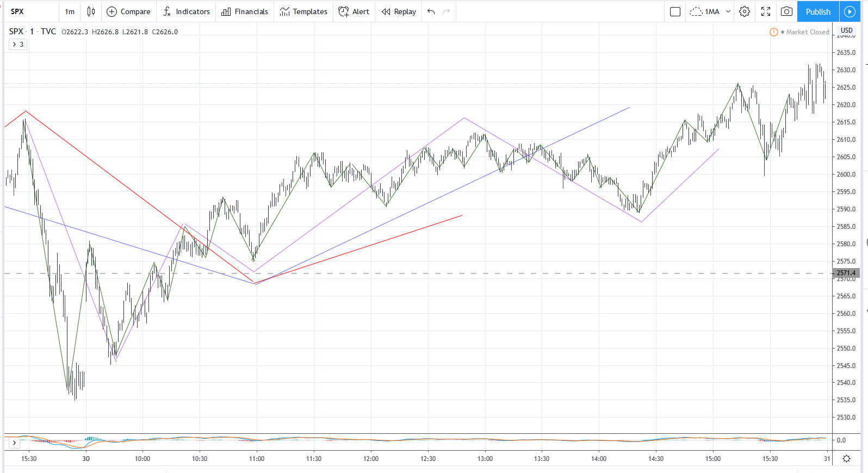Image resolution: width=868 pixels, height=473 pixels.
Task: Click the cloud save icon for 1MA
Action: [x=696, y=11]
